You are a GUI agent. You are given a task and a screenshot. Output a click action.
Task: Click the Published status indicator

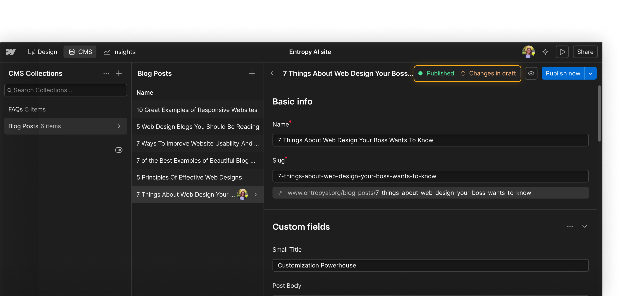tap(436, 73)
